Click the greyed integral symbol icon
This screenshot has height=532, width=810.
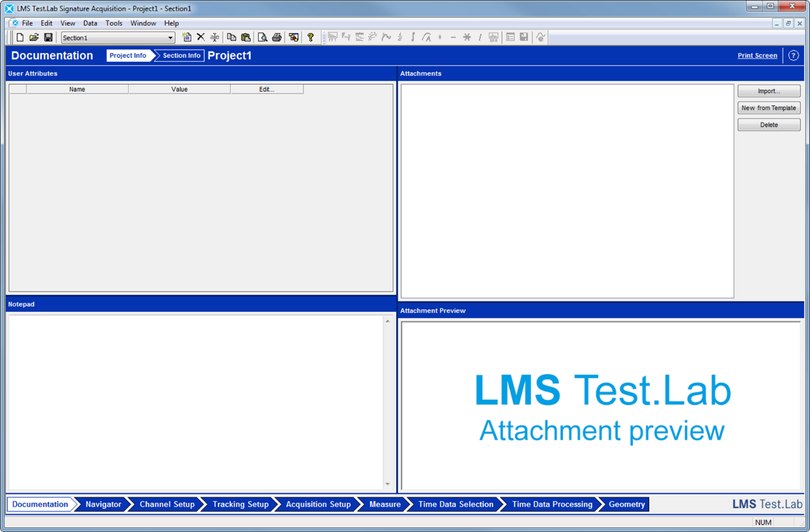(x=413, y=37)
